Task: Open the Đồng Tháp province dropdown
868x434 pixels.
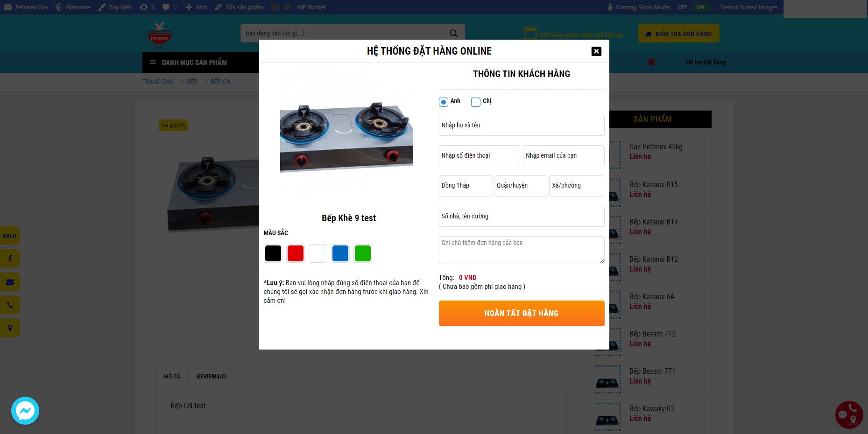Action: point(466,186)
